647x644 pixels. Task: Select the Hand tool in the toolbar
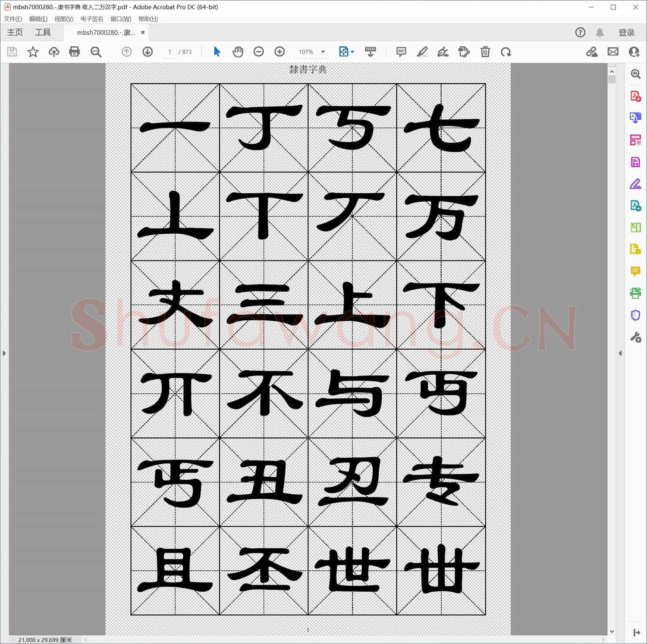(x=238, y=52)
